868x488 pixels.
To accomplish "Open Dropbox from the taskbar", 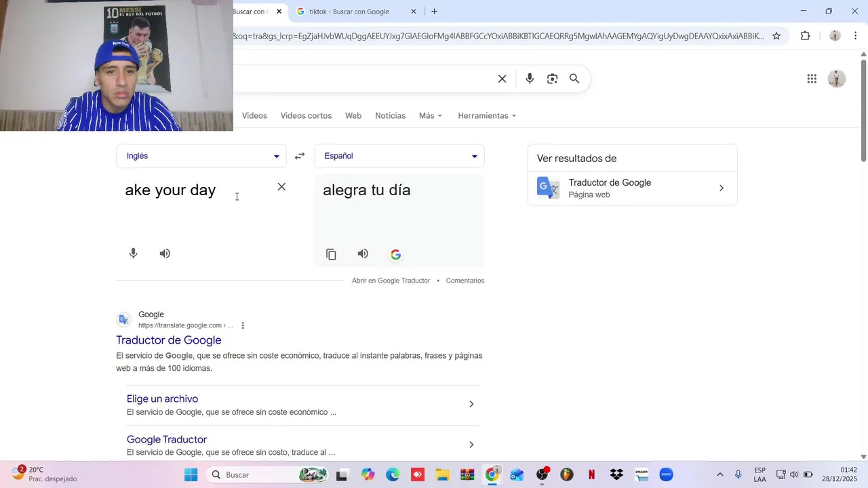I will tap(616, 474).
